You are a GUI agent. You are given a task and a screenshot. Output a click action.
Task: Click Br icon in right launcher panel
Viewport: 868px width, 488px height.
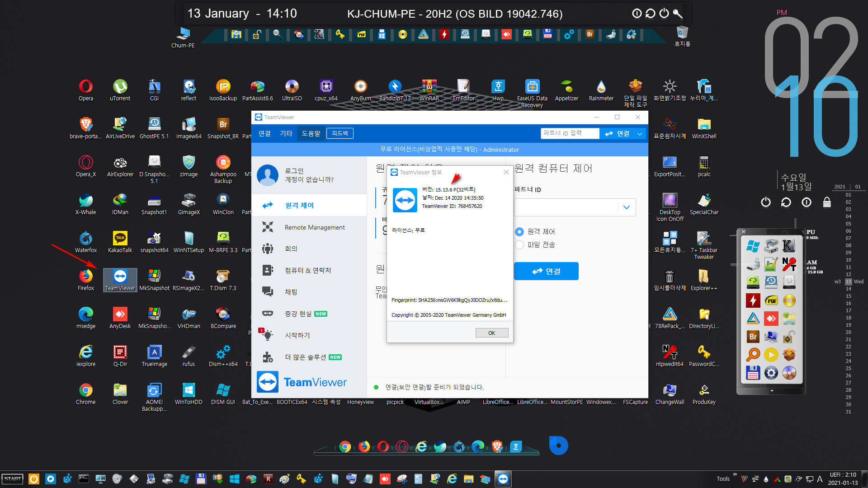click(753, 337)
